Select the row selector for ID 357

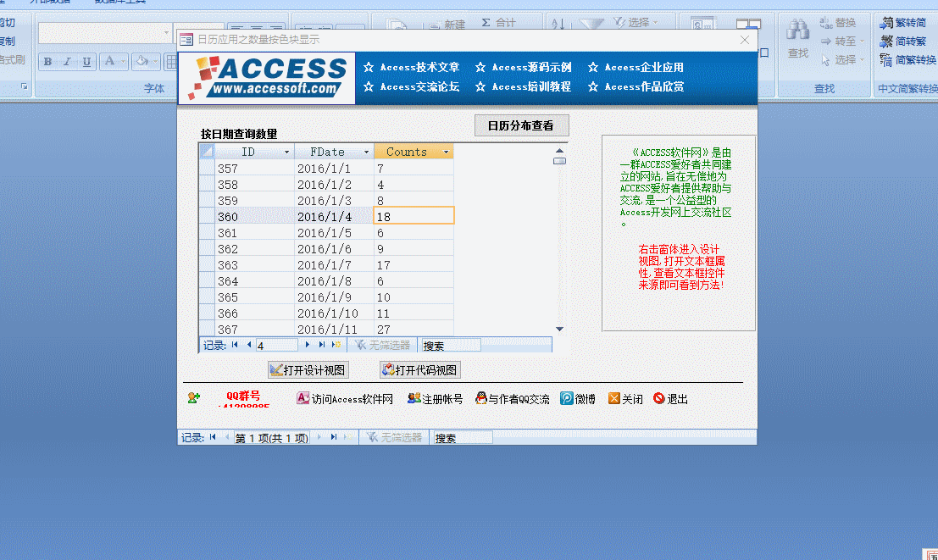[207, 168]
